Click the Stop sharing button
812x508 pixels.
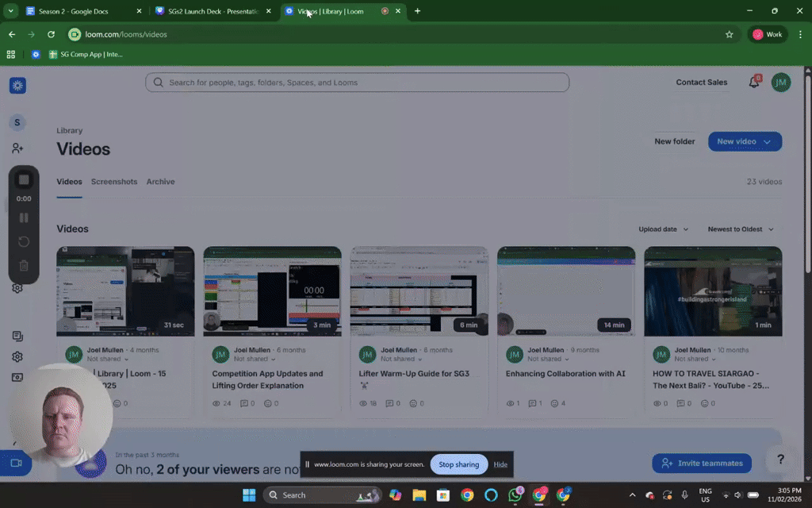pyautogui.click(x=459, y=464)
